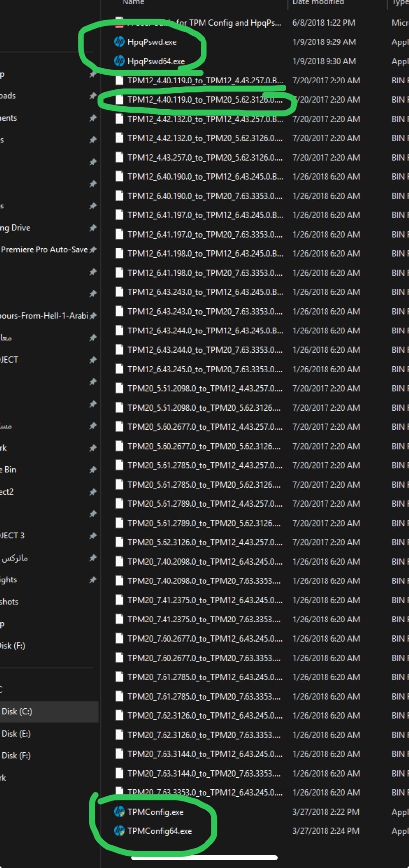Click file icon of TPM20_7.40.2098.0_to_TPM12_6.43.245.0....
Image resolution: width=409 pixels, height=868 pixels.
119,562
